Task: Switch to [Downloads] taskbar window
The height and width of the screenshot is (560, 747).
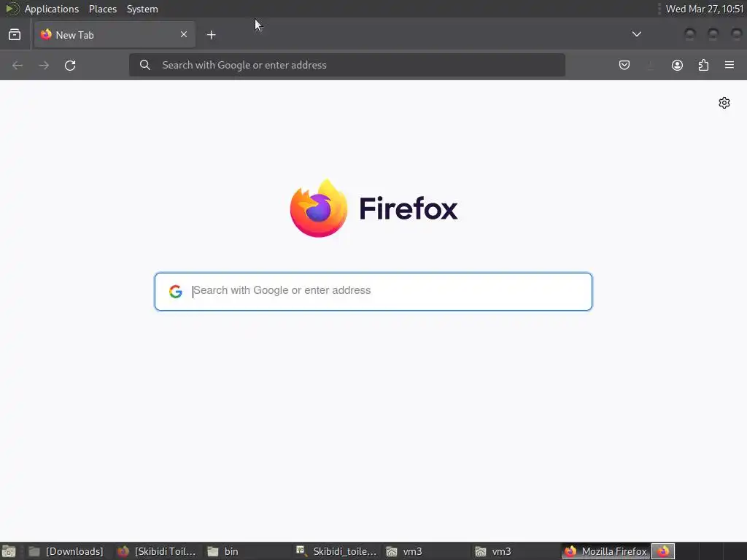Action: click(66, 551)
